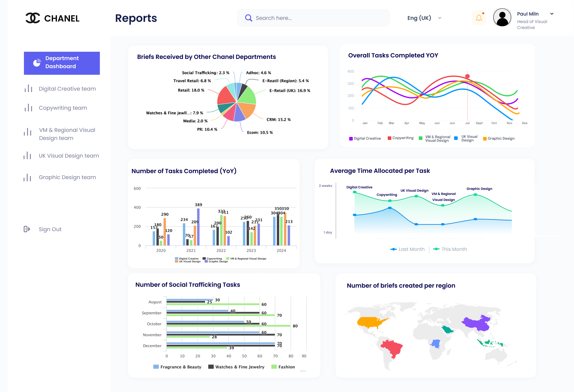This screenshot has height=392, width=574.
Task: Toggle This Month legend series
Action: [x=450, y=249]
